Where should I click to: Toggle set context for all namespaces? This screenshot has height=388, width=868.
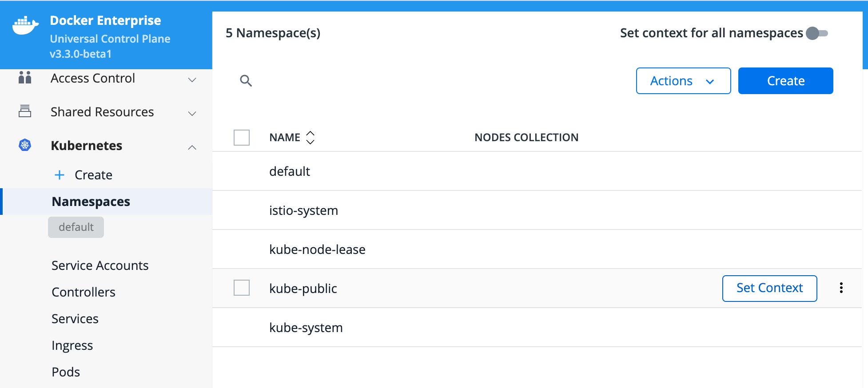(816, 33)
